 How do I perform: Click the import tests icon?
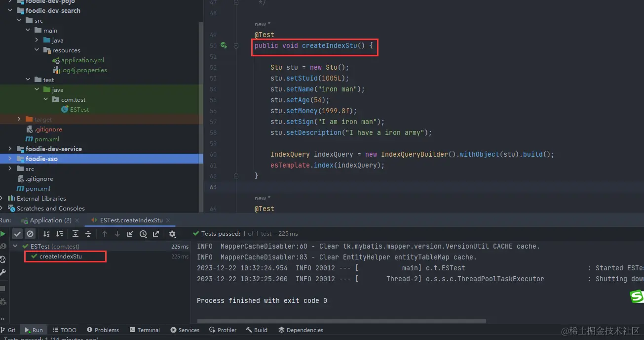pyautogui.click(x=130, y=234)
